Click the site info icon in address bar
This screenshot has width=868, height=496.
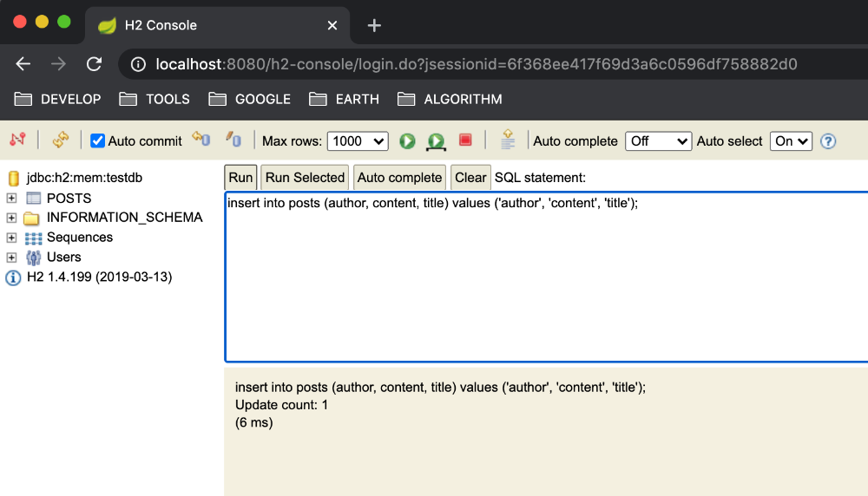point(138,65)
